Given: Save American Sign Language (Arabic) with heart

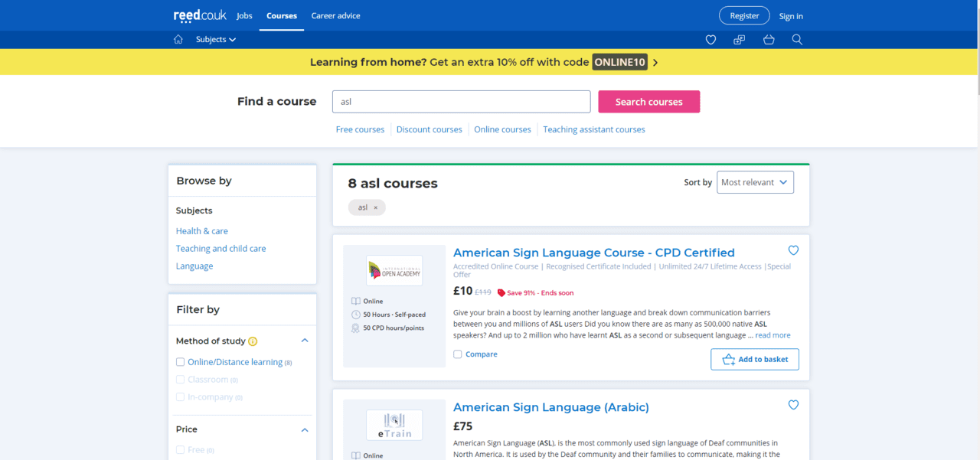Looking at the screenshot, I should point(793,405).
